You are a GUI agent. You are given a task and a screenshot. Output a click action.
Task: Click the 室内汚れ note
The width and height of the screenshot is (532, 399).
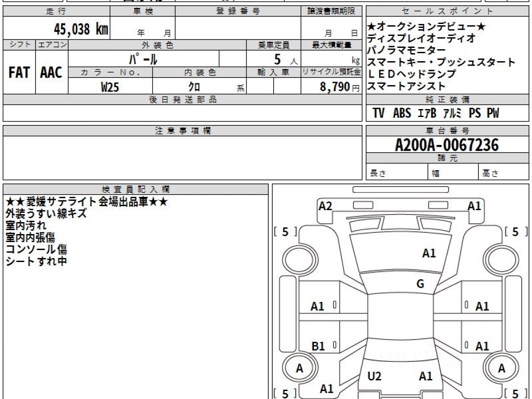coord(26,226)
